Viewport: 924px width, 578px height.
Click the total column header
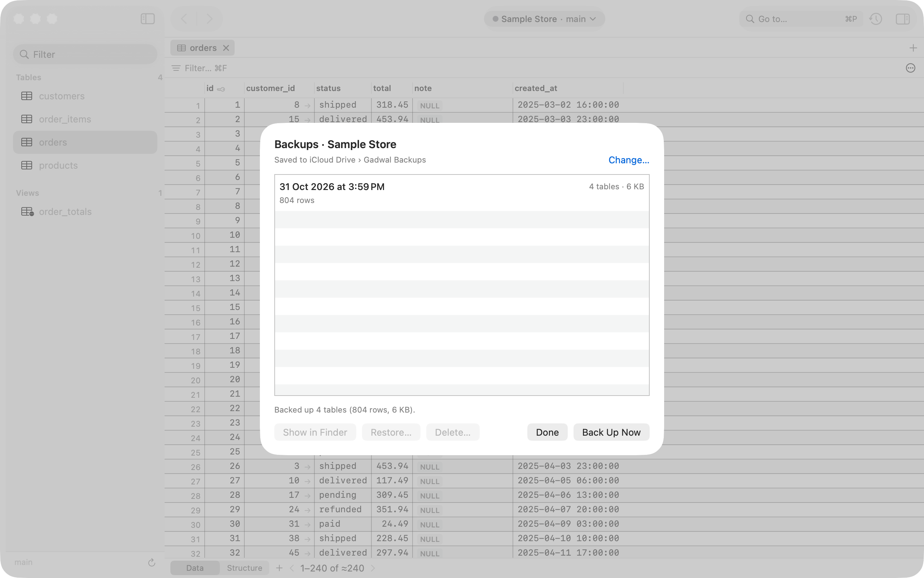coord(392,88)
